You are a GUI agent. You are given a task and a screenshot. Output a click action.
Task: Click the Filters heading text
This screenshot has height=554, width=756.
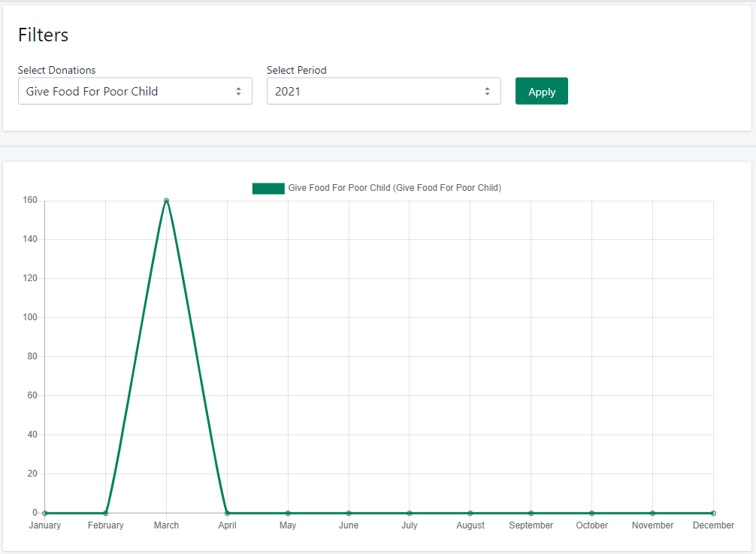coord(43,35)
